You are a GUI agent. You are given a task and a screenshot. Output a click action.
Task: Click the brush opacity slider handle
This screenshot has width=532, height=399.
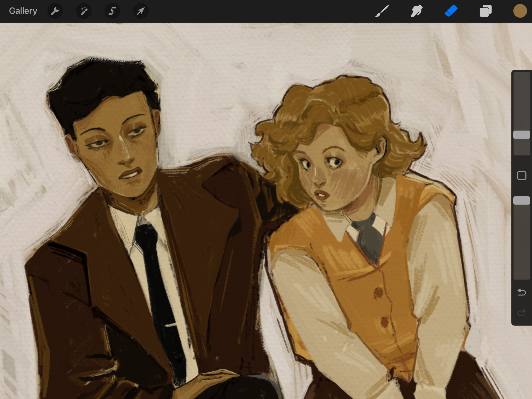pyautogui.click(x=522, y=200)
